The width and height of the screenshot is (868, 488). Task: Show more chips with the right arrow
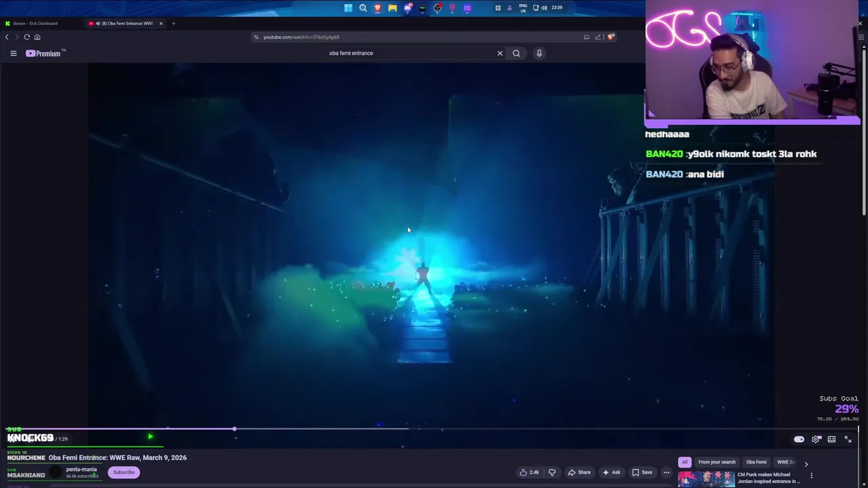(x=806, y=464)
